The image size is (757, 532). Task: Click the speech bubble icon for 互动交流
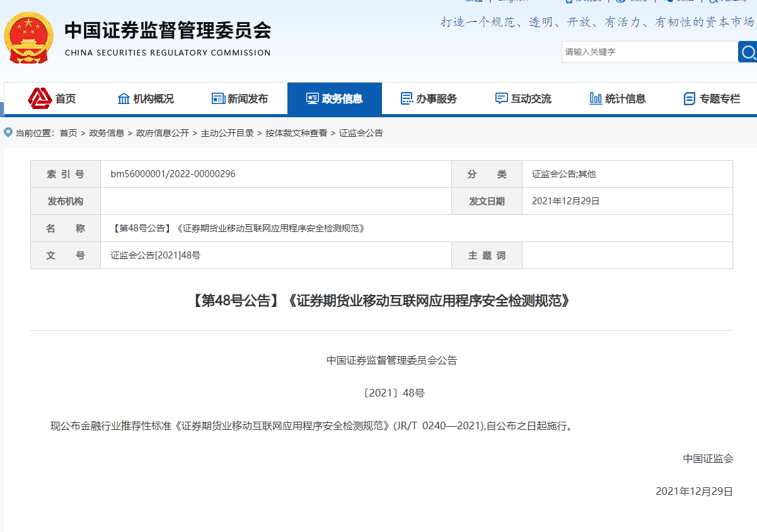coord(501,98)
